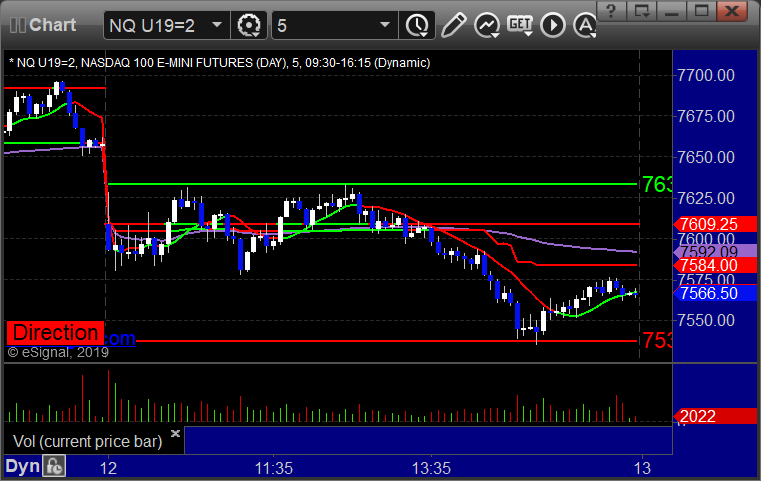Viewport: 761px width, 481px height.
Task: Minimize the chart window
Action: (x=671, y=11)
